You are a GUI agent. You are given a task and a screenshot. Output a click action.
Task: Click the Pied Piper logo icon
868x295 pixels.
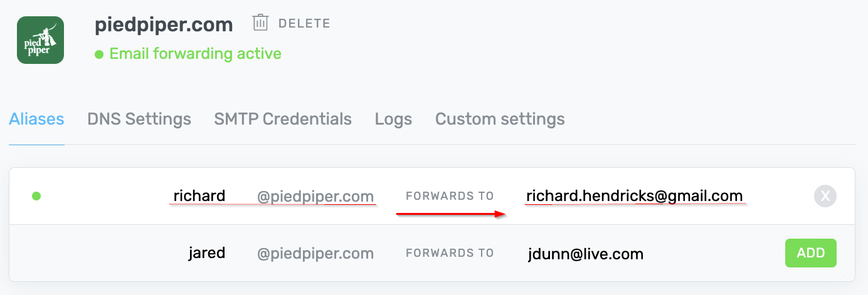click(x=40, y=40)
